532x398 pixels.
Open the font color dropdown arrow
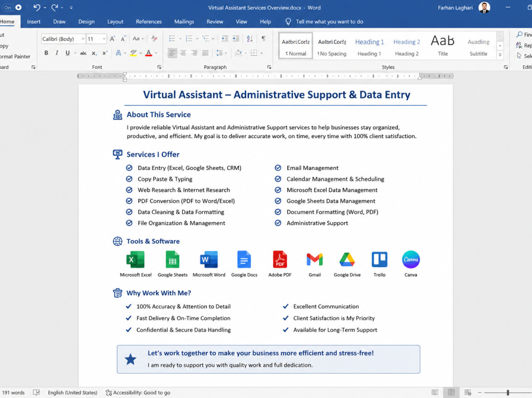(x=156, y=53)
